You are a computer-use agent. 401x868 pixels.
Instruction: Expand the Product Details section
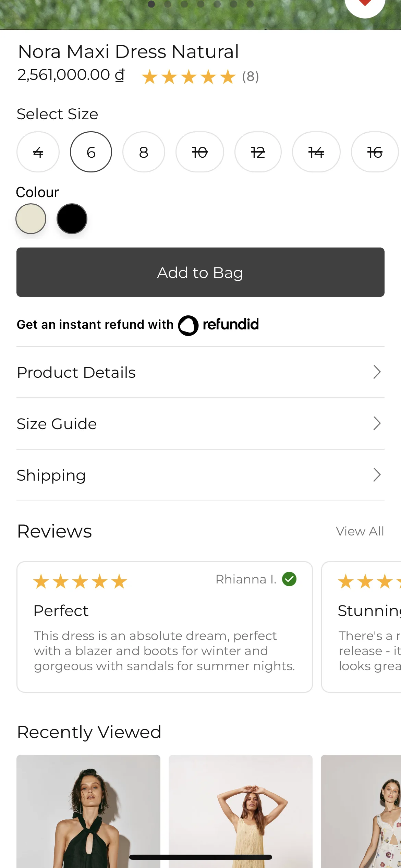200,372
